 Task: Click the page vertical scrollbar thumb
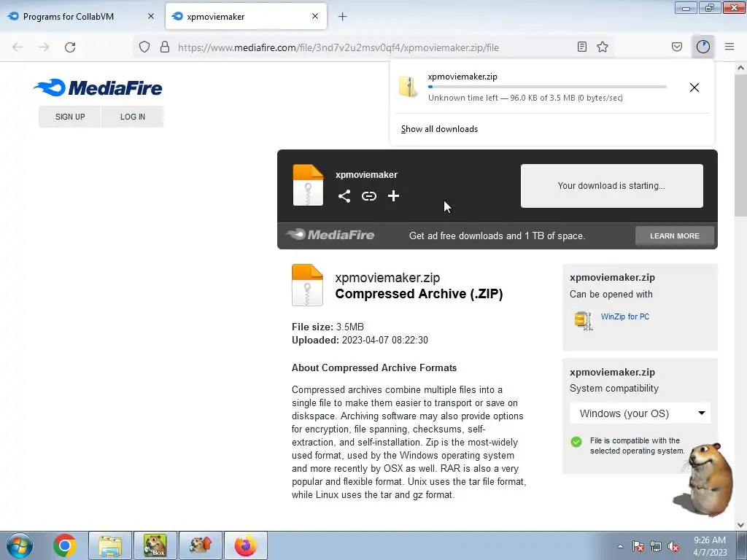pyautogui.click(x=740, y=145)
